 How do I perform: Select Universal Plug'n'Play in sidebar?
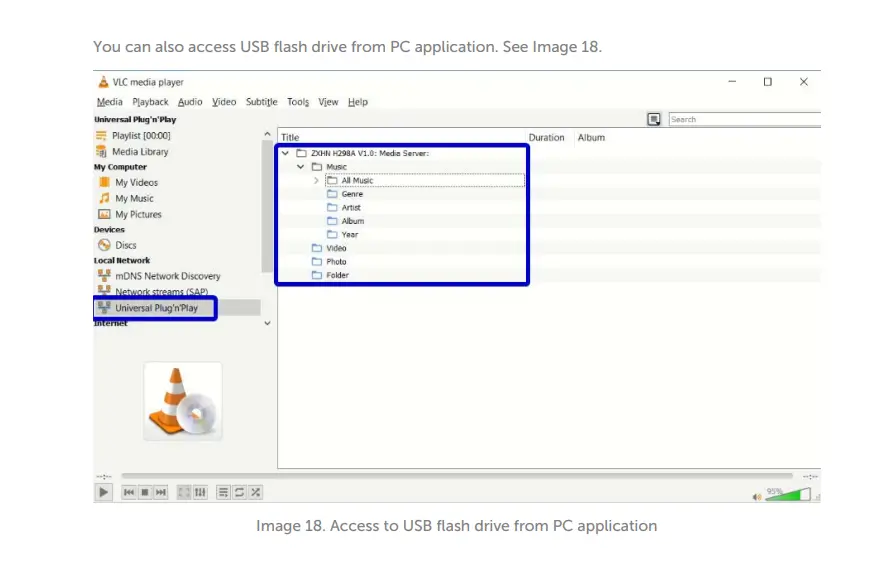156,308
